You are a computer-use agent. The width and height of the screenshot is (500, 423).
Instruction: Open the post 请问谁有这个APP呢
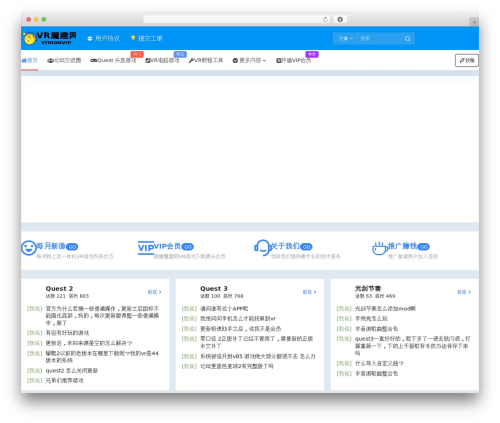point(224,309)
